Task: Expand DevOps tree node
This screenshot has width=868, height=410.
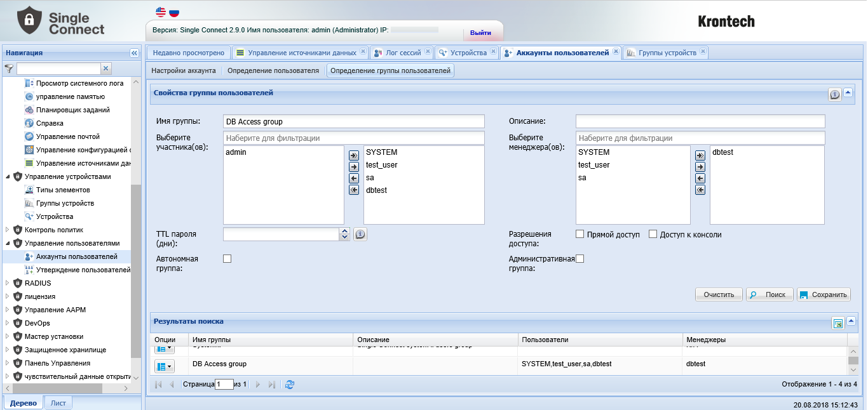Action: coord(8,323)
